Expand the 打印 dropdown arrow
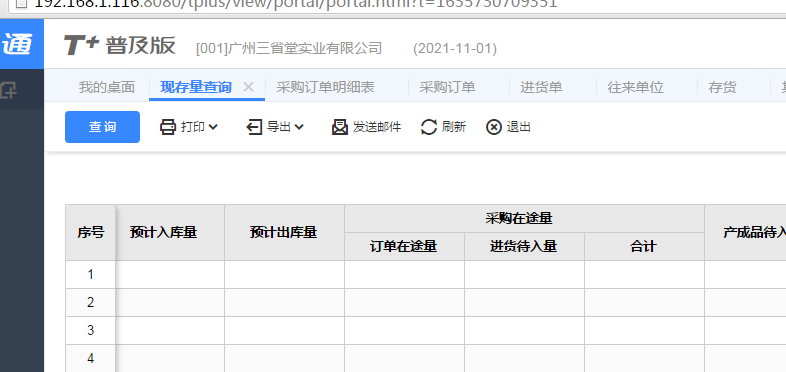This screenshot has height=372, width=786. click(213, 127)
